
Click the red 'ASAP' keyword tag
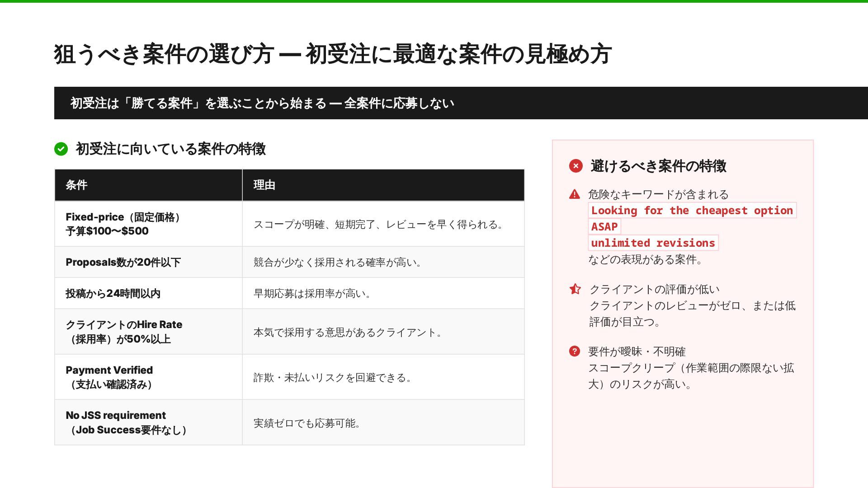point(604,227)
